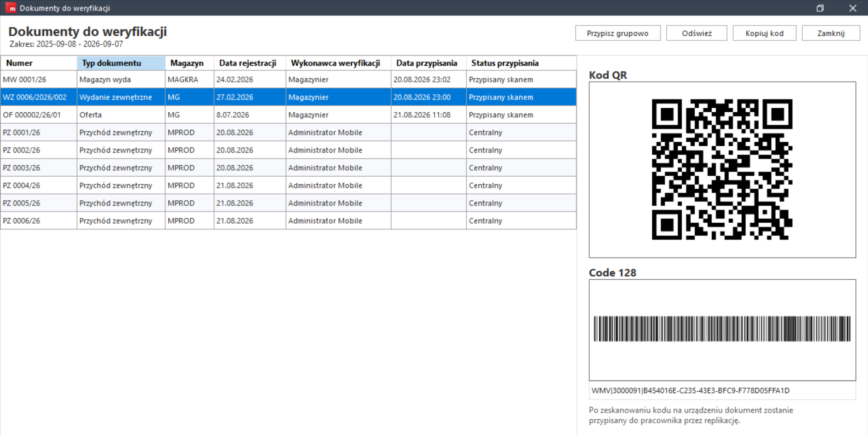Click the MAGKRA warehouse cell
This screenshot has width=868, height=436.
[190, 79]
